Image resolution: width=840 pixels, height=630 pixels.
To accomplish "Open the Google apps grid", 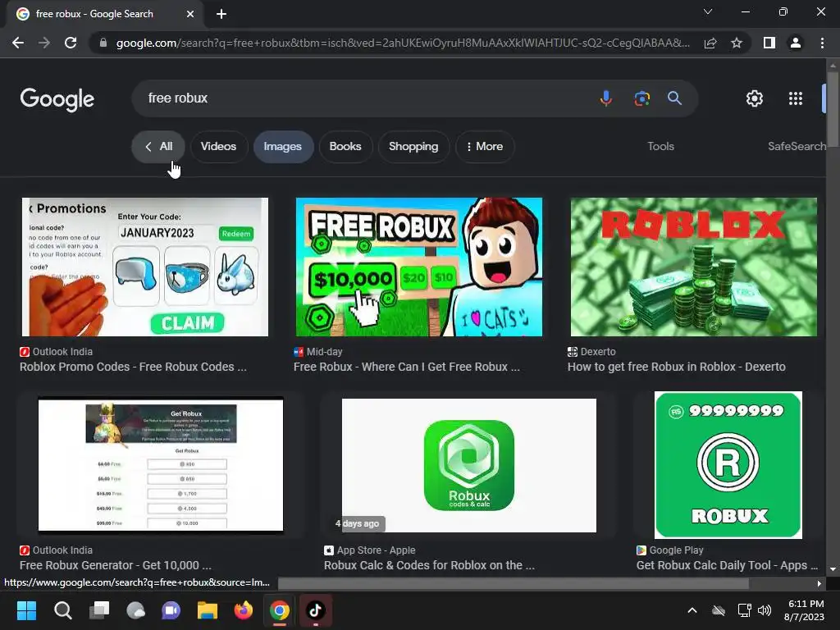I will pos(796,98).
